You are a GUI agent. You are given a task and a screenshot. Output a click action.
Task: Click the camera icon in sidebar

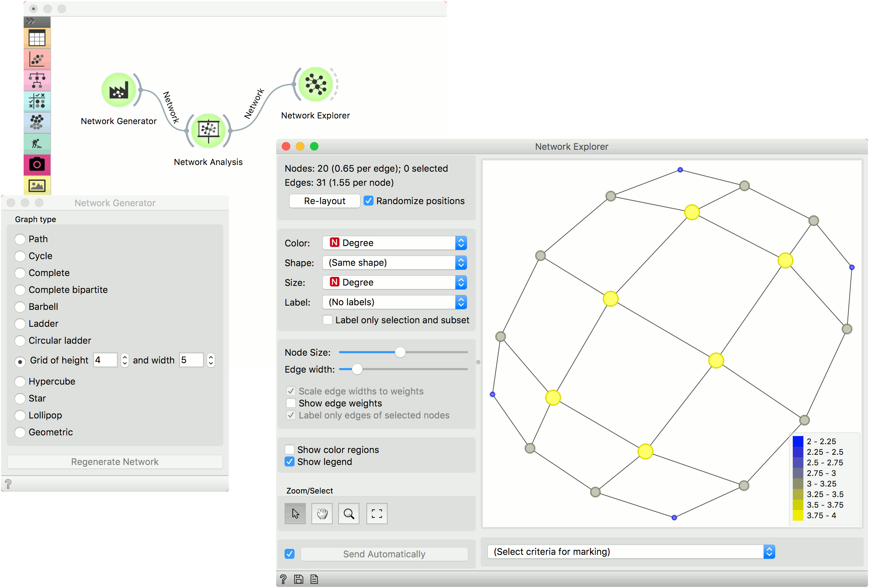pos(37,164)
